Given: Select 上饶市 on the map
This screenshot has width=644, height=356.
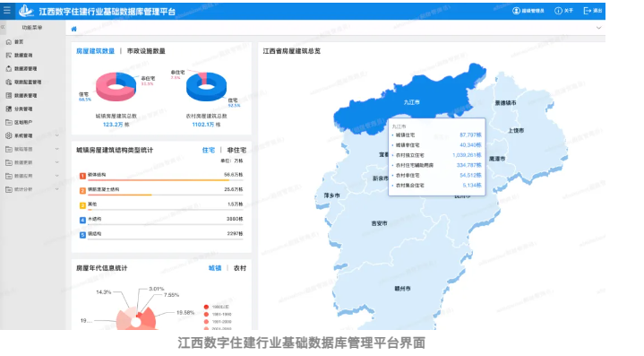Looking at the screenshot, I should coord(516,131).
